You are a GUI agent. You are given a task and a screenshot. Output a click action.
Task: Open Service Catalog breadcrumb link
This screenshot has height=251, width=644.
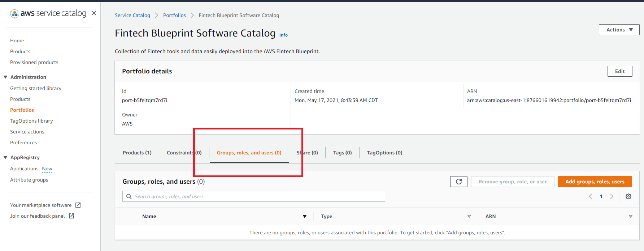point(132,15)
